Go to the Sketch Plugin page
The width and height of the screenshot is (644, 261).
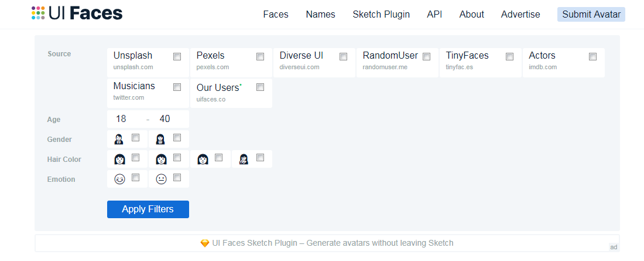381,15
